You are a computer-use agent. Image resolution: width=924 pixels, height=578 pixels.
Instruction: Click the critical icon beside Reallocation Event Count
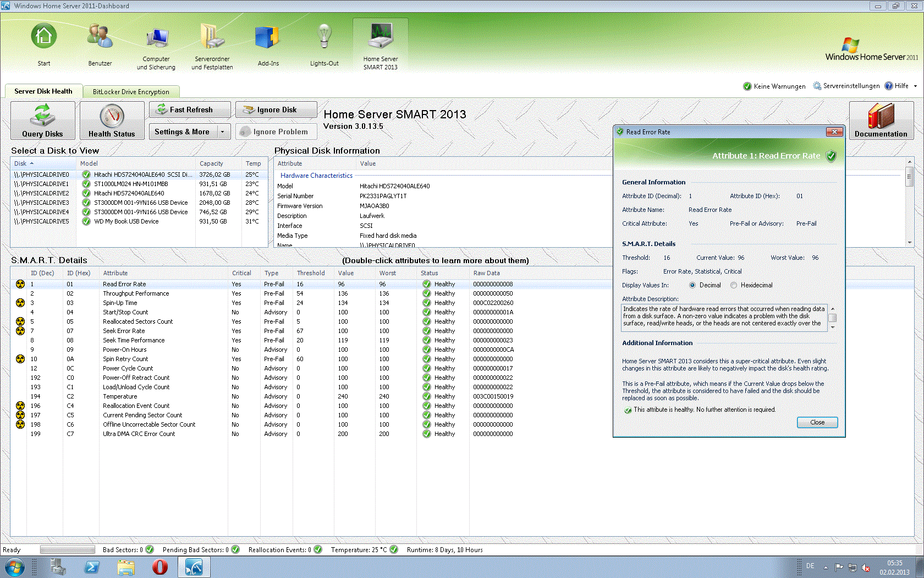[20, 406]
